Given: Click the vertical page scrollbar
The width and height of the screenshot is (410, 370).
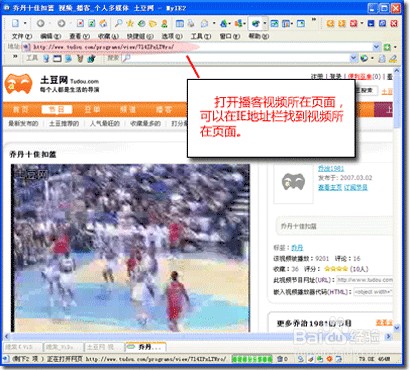Looking at the screenshot, I should pos(397,200).
